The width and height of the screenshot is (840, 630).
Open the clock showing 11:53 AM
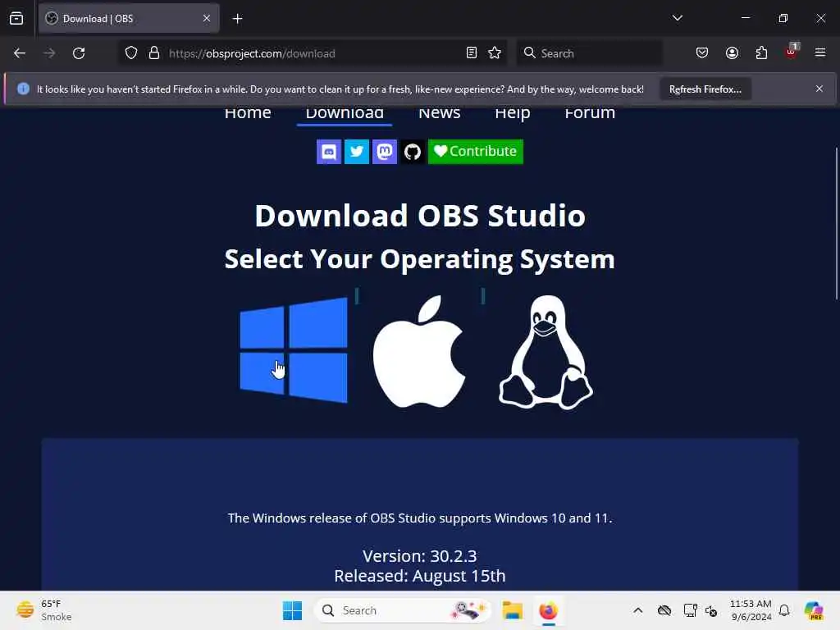(x=751, y=610)
